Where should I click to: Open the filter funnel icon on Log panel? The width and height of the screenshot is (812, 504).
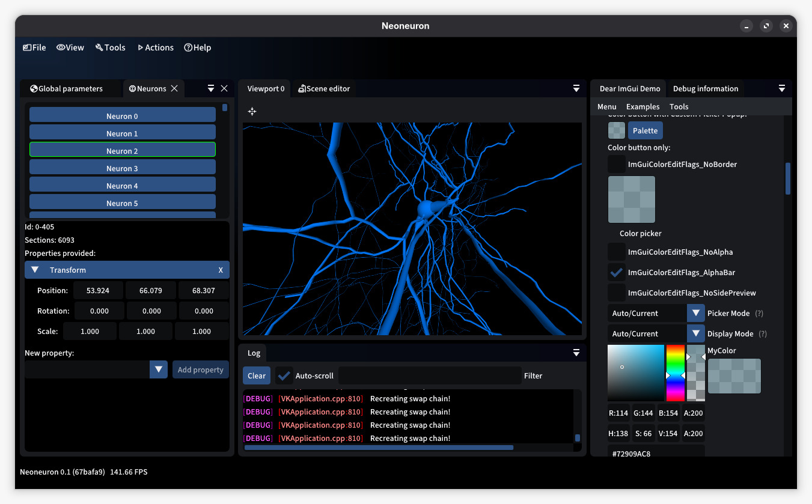pos(576,353)
